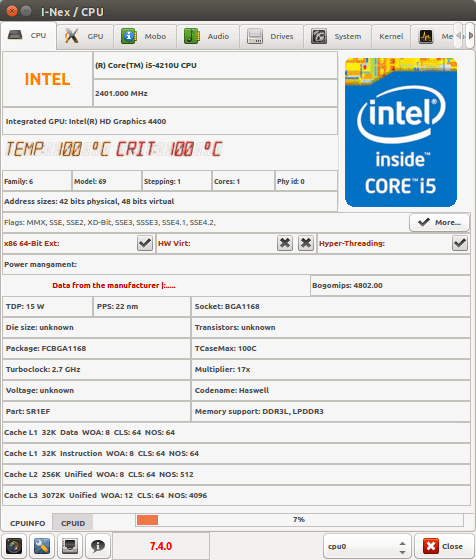
Task: Click the first HW Virt checkbox
Action: [x=285, y=243]
